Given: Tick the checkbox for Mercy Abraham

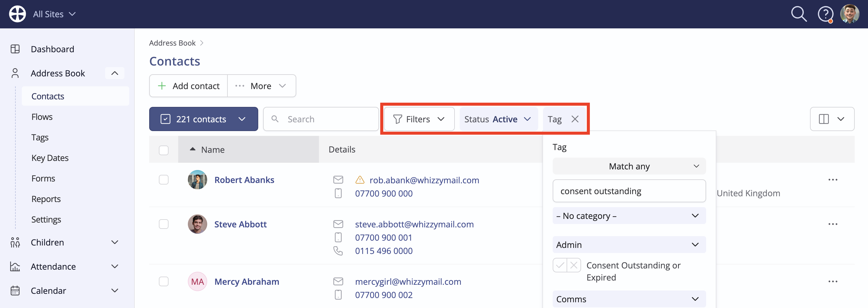Looking at the screenshot, I should pyautogui.click(x=164, y=281).
